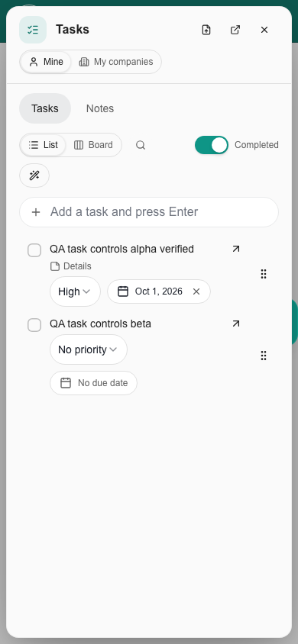The image size is (298, 644).
Task: Open the High priority dropdown
Action: click(x=75, y=291)
